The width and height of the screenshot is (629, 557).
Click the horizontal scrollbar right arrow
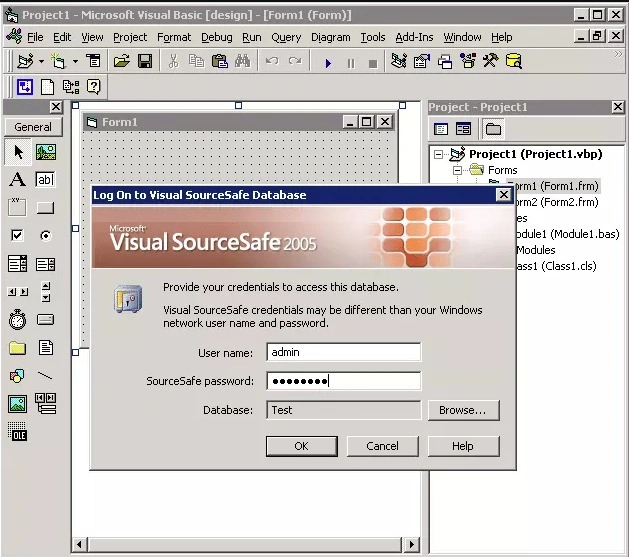[411, 544]
